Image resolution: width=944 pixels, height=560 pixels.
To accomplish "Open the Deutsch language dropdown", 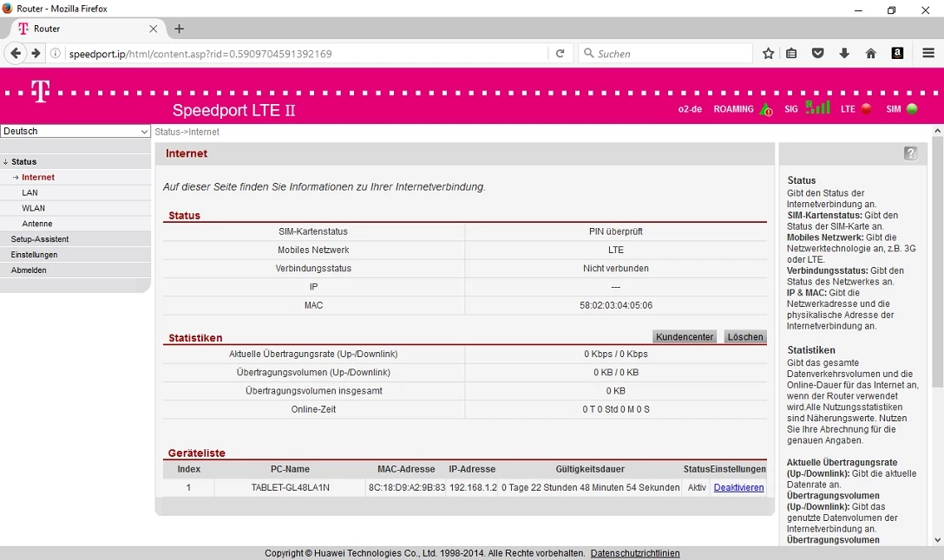I will [75, 131].
